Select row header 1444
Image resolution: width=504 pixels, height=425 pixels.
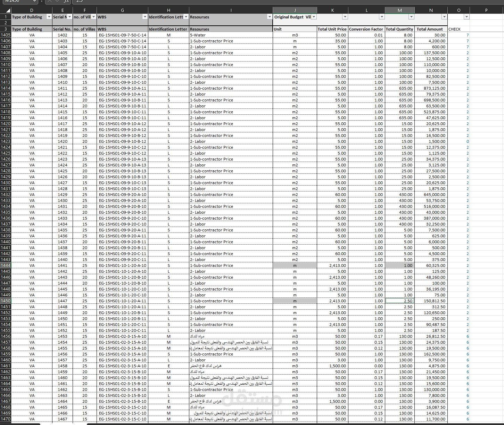coord(6,265)
